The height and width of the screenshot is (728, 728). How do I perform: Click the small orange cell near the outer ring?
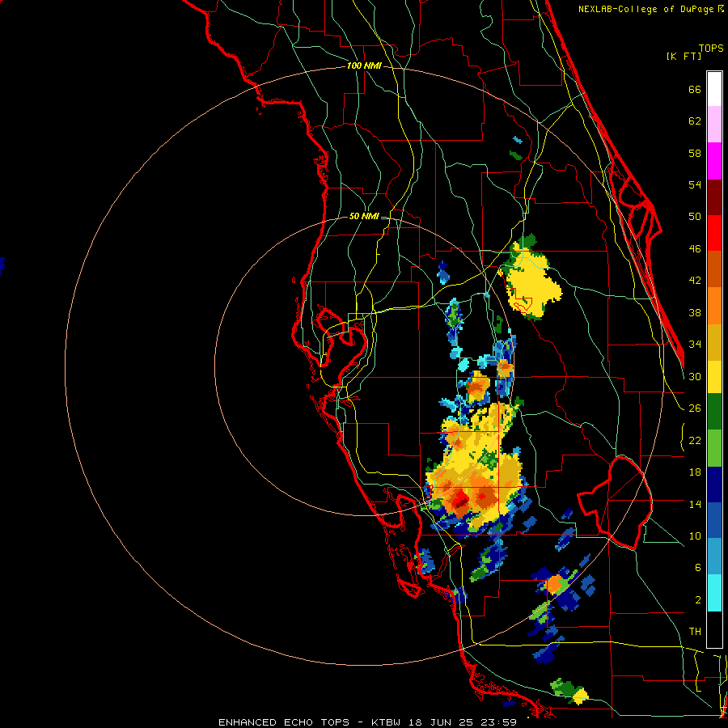554,584
